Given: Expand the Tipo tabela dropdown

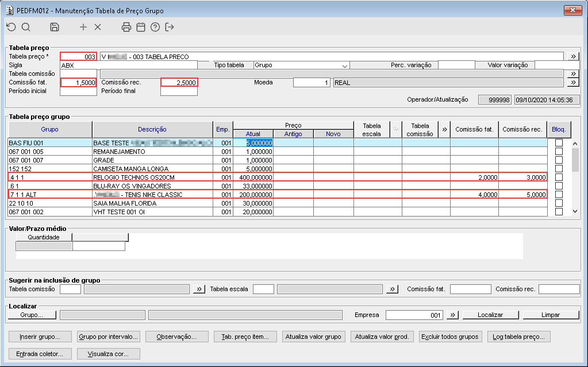Looking at the screenshot, I should pyautogui.click(x=345, y=65).
